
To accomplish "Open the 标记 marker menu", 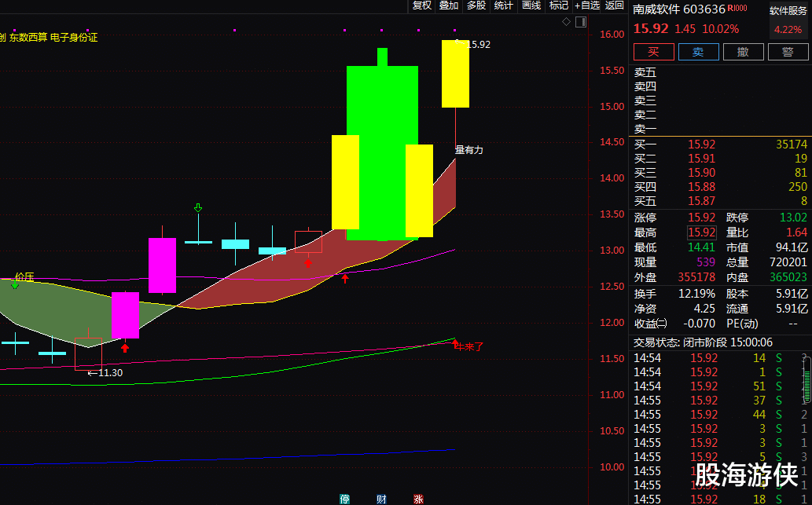I will coord(558,5).
